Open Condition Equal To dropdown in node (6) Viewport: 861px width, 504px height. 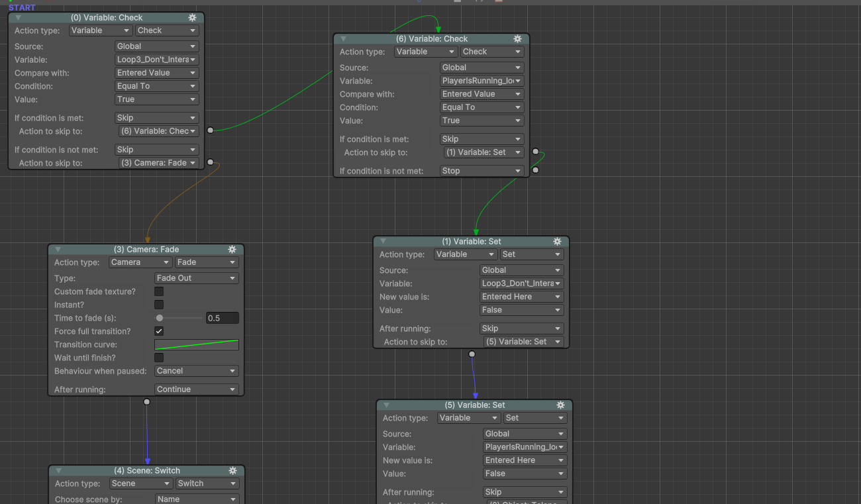(x=482, y=107)
